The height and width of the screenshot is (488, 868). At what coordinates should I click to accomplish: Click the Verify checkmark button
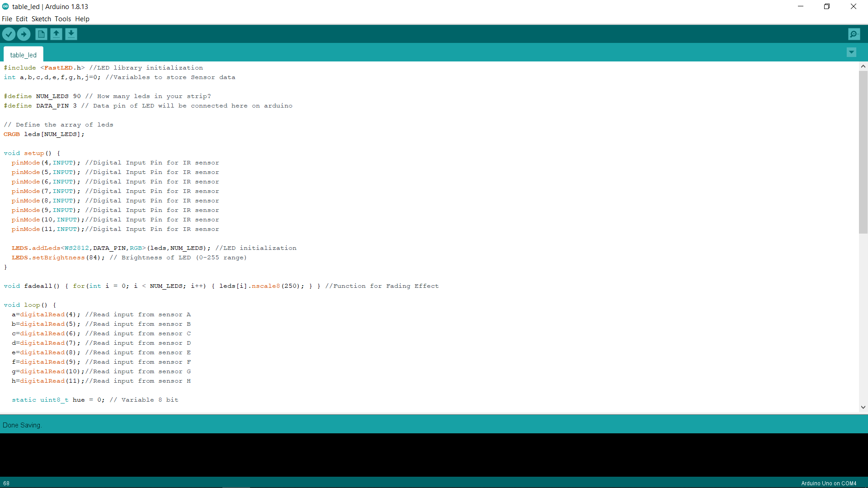point(9,34)
